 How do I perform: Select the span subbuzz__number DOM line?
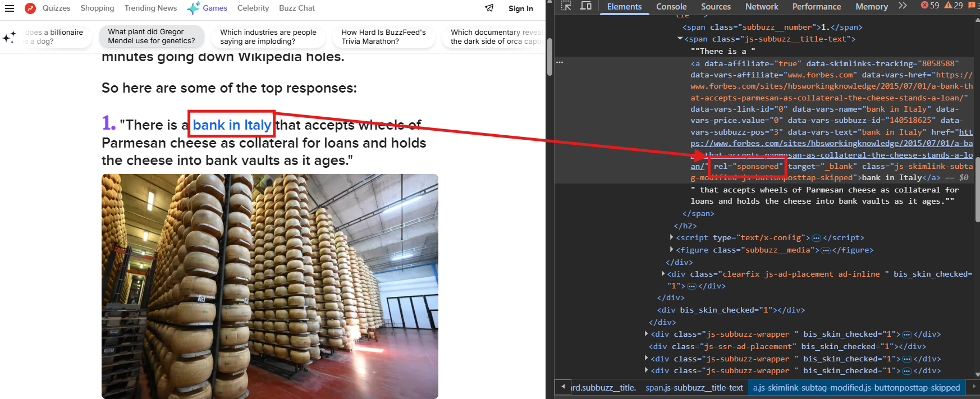coord(772,27)
